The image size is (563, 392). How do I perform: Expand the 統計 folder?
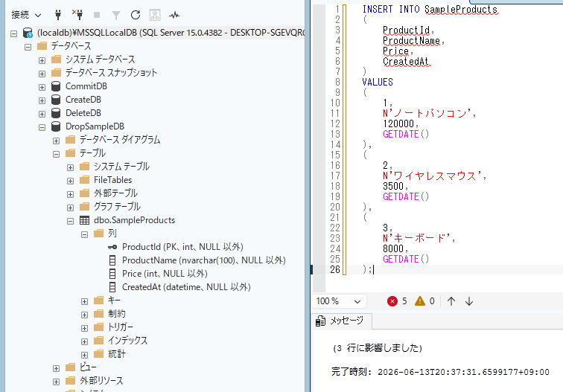click(84, 355)
